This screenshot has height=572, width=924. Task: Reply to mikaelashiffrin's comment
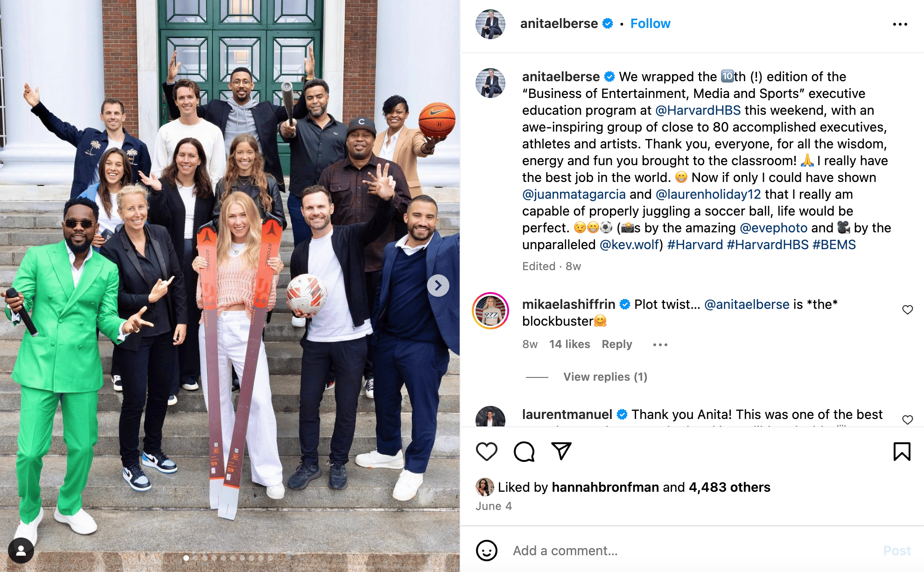pos(616,344)
